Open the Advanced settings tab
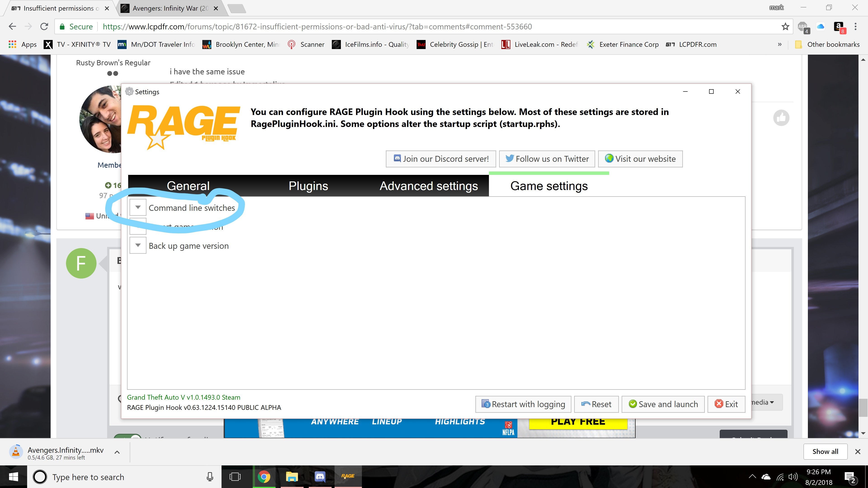Viewport: 868px width, 488px height. (429, 186)
